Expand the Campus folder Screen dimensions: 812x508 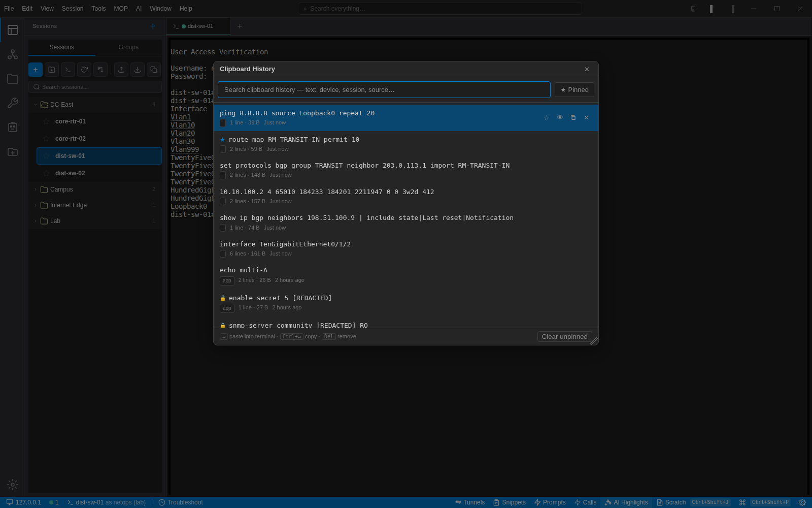[36, 189]
